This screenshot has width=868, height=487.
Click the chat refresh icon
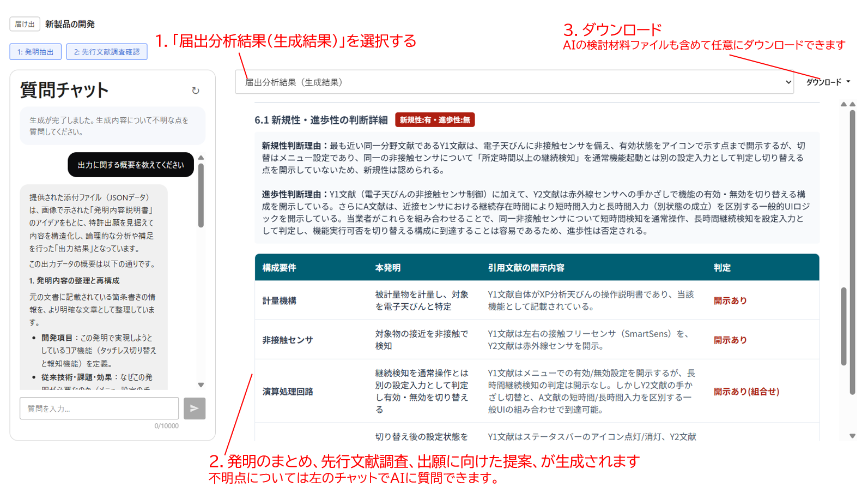[x=196, y=91]
